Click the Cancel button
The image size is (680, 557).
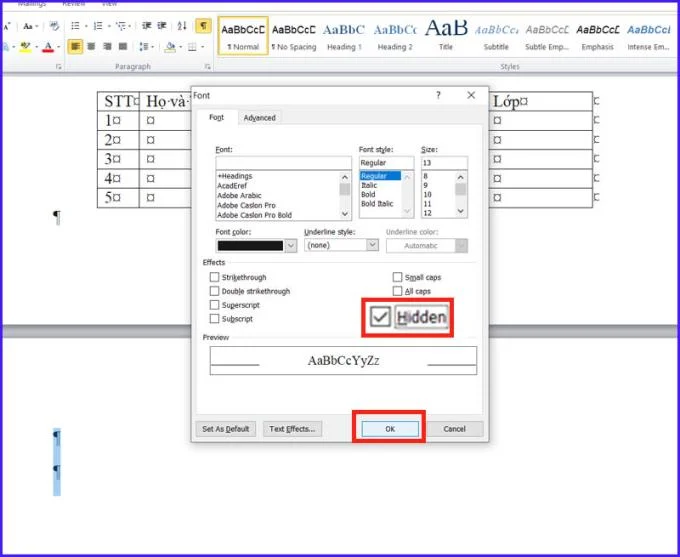pyautogui.click(x=454, y=429)
